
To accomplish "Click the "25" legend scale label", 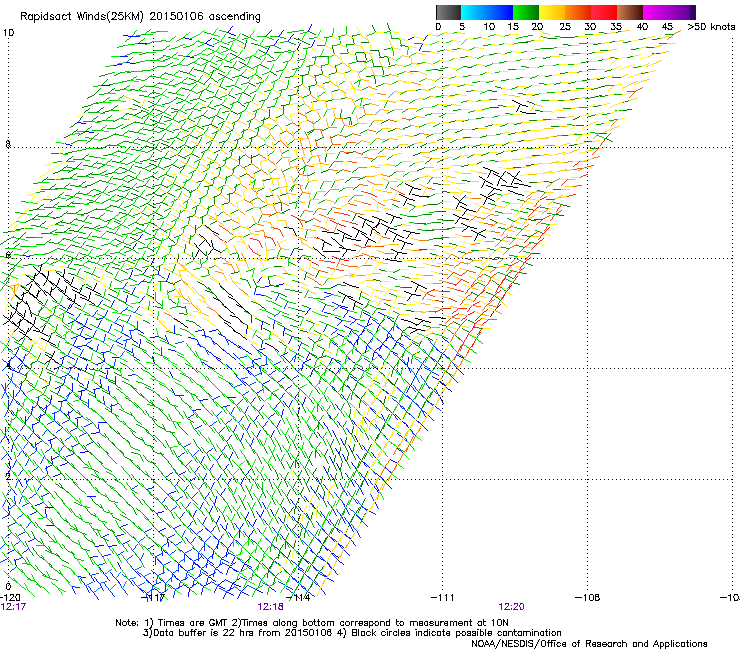I will point(565,27).
